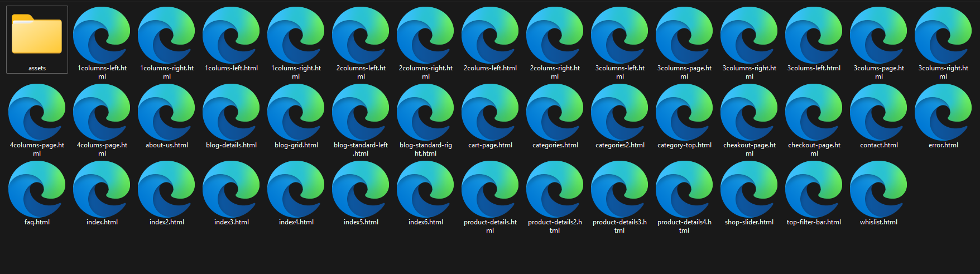
Task: Select the product-details3.html file icon
Action: click(619, 189)
